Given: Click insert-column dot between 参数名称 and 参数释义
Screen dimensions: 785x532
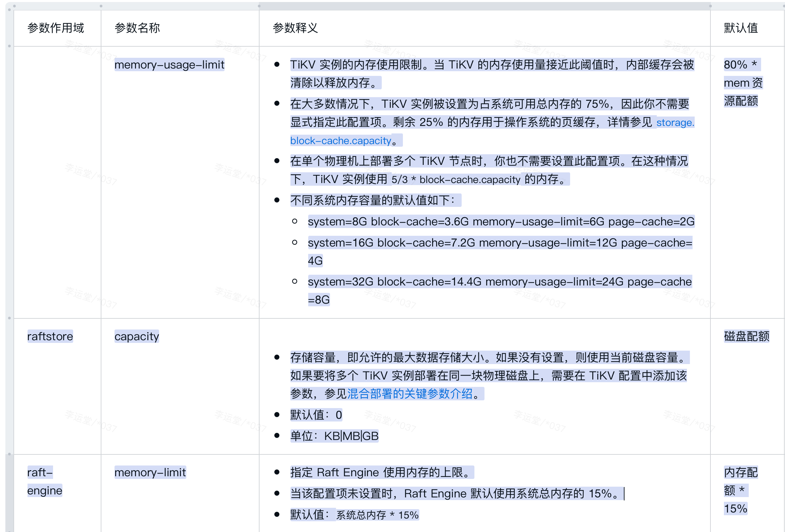Looking at the screenshot, I should click(x=259, y=6).
